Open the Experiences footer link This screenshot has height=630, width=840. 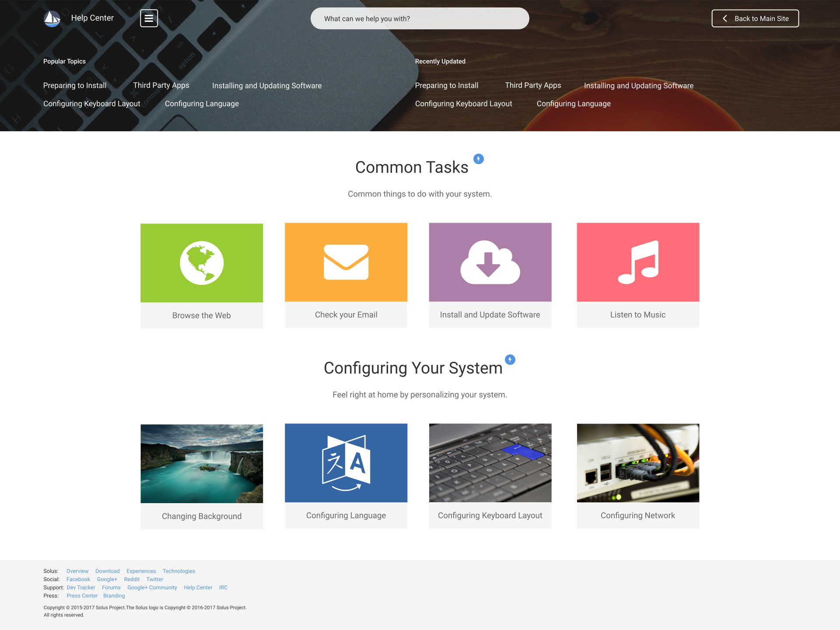141,571
